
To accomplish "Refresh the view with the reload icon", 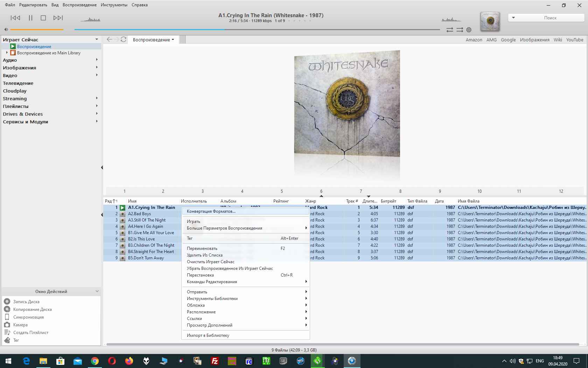I will 124,39.
